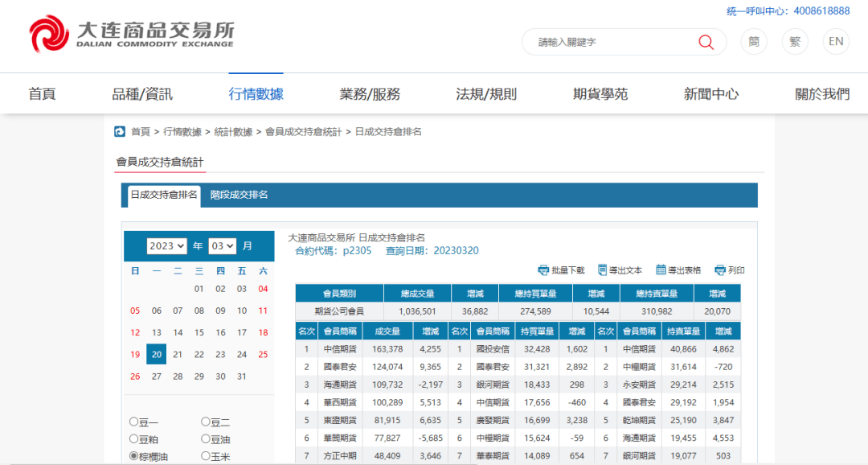Click the 批量下載 batch download icon
This screenshot has height=465, width=868.
click(543, 270)
